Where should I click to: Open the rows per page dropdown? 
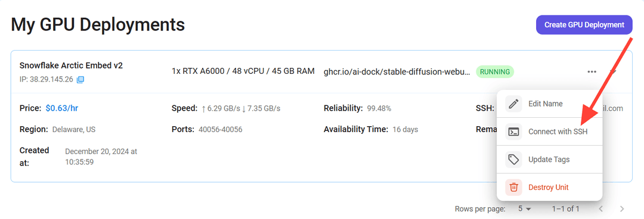pos(525,209)
